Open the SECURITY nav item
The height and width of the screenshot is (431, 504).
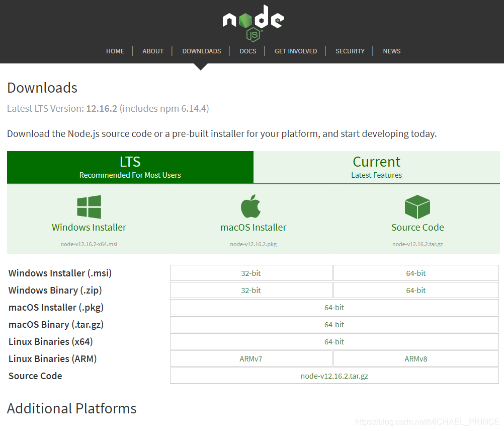click(x=350, y=51)
